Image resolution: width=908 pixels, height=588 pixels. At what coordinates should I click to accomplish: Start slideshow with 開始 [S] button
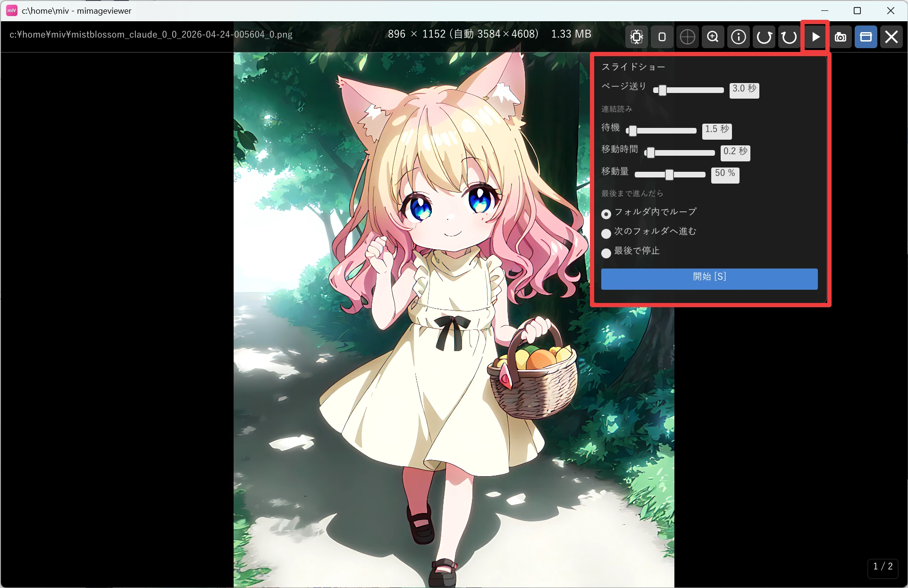coord(709,279)
